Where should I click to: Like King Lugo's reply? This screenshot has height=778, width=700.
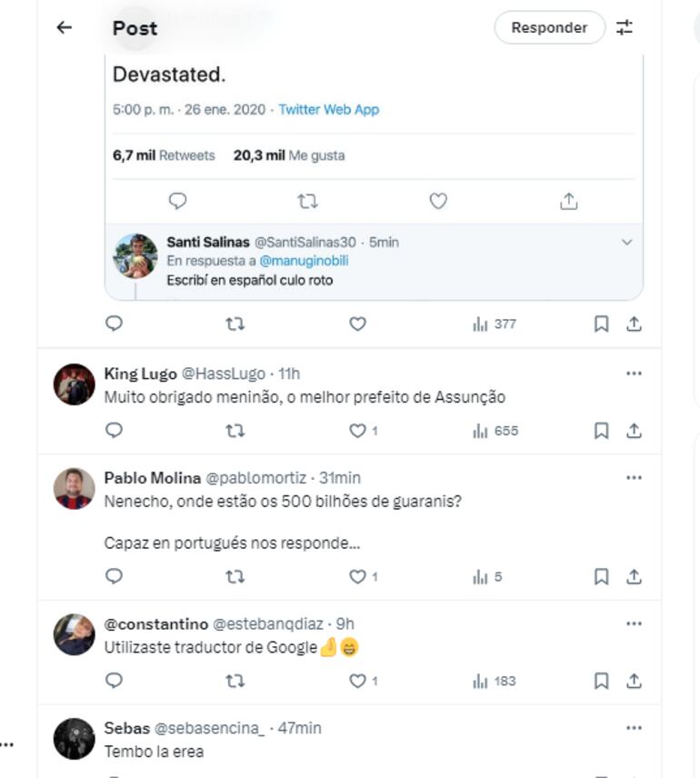coord(358,430)
